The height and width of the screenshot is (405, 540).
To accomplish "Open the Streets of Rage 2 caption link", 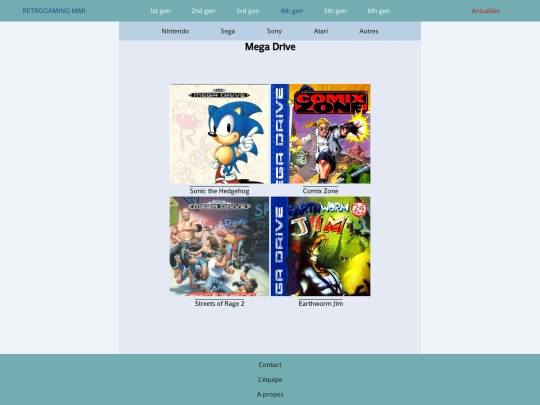I will point(219,303).
